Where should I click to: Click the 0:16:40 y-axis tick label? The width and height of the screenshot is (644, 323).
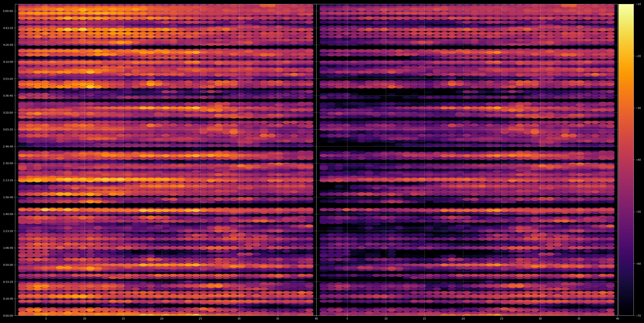(x=8, y=298)
